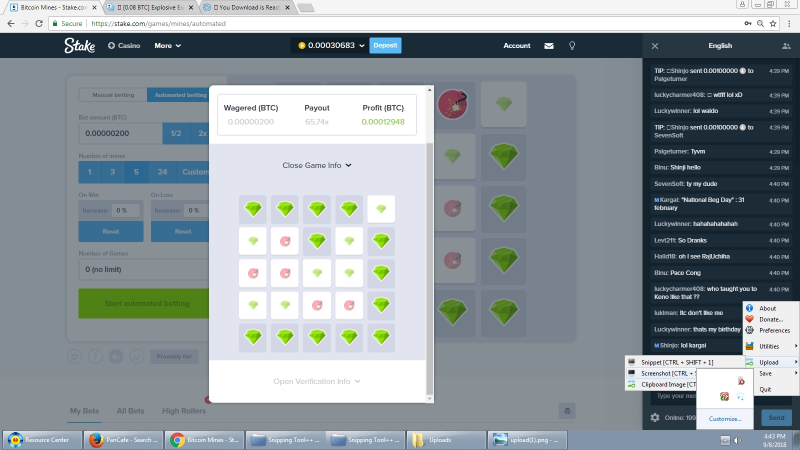Open Preferences in the tray menu
Screen dimensions: 800x450
click(772, 331)
